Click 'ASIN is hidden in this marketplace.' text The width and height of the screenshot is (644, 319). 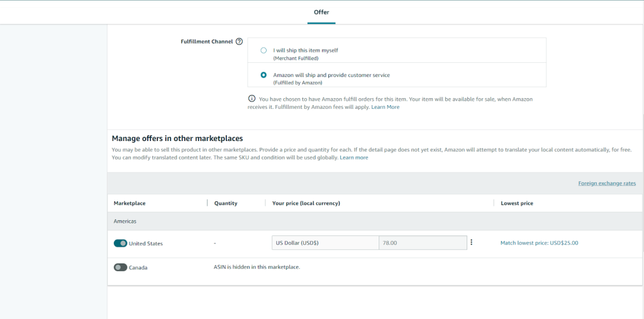pos(257,267)
